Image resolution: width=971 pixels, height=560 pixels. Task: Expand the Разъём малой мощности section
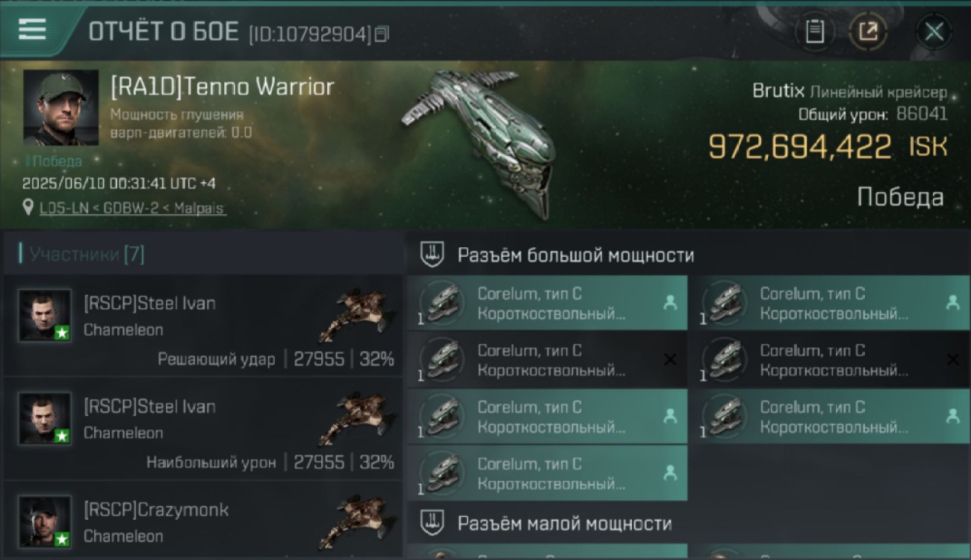click(547, 523)
